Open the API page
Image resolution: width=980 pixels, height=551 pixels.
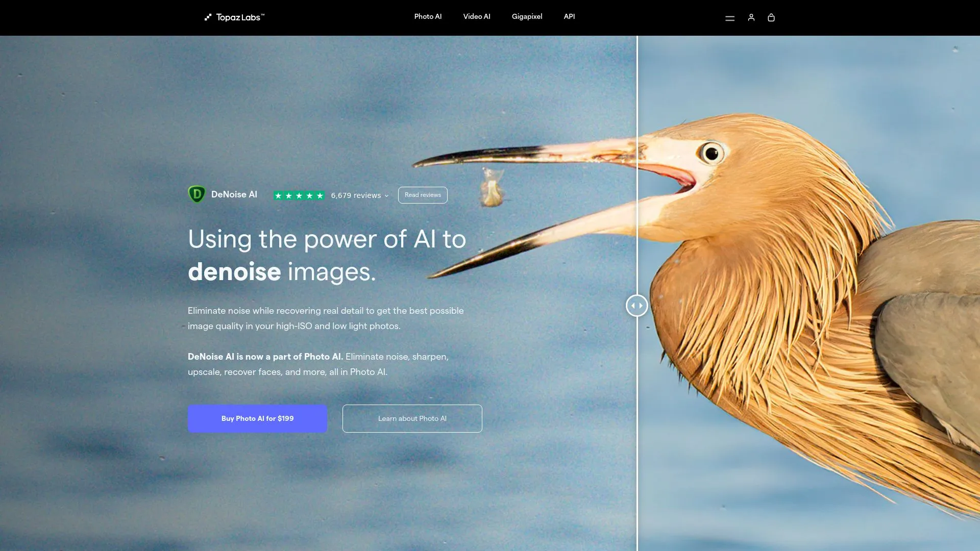569,16
